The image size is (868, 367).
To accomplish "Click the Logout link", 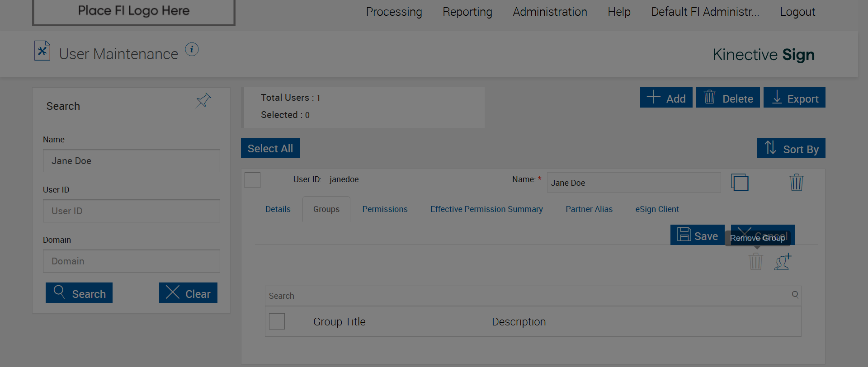I will click(797, 12).
